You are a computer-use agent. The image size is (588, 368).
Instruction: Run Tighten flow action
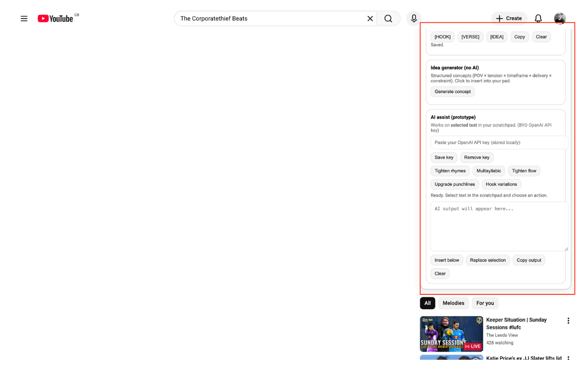pyautogui.click(x=524, y=171)
